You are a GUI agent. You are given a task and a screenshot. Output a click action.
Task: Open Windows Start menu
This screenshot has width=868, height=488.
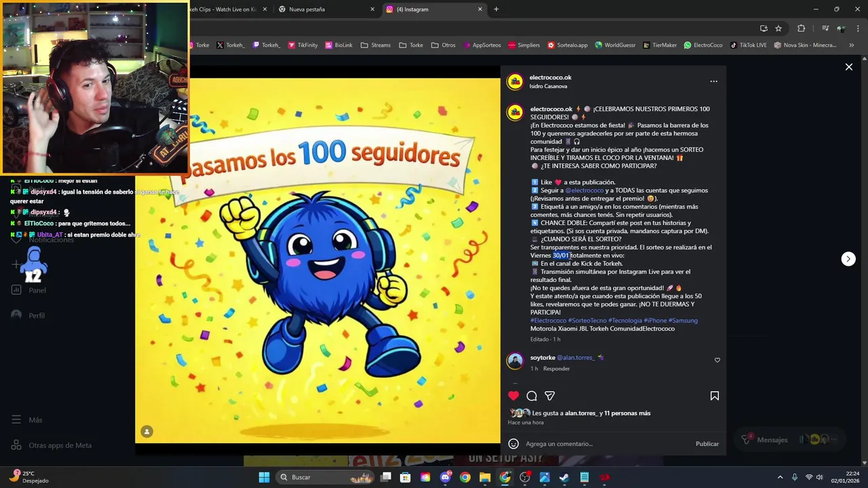pos(264,477)
